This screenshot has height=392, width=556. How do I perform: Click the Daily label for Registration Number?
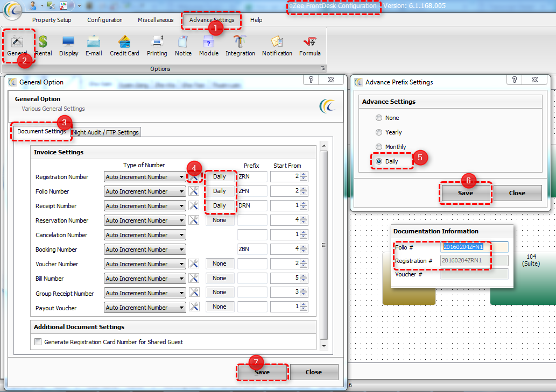pyautogui.click(x=219, y=176)
